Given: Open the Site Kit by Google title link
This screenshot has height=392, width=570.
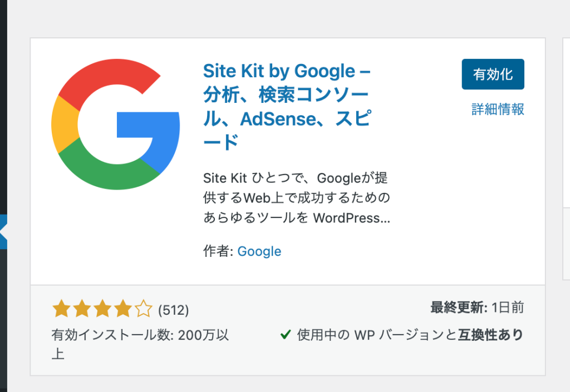Looking at the screenshot, I should pyautogui.click(x=287, y=106).
